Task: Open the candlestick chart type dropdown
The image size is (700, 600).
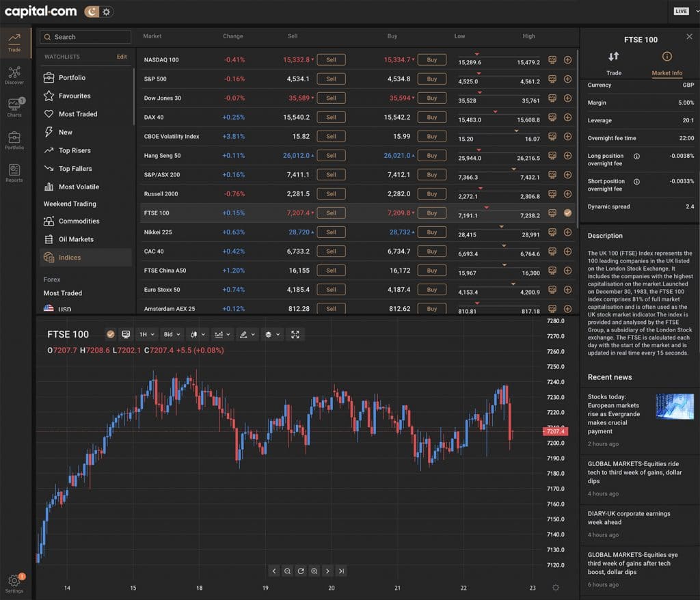Action: (x=198, y=334)
